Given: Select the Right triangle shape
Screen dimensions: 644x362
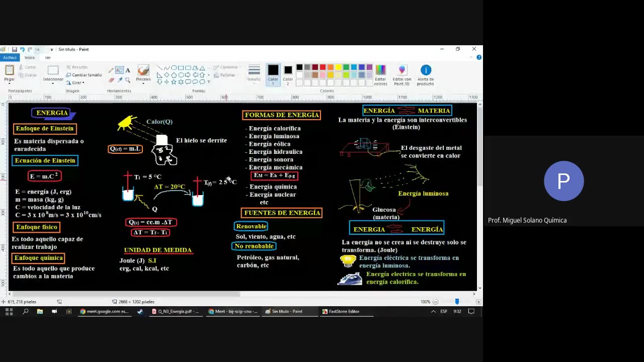Looking at the screenshot, I should tap(160, 75).
